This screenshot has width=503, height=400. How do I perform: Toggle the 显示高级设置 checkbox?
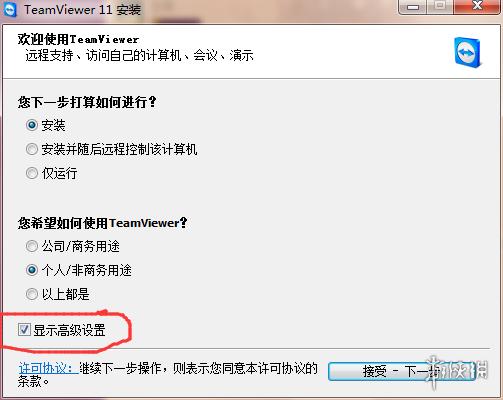(24, 330)
